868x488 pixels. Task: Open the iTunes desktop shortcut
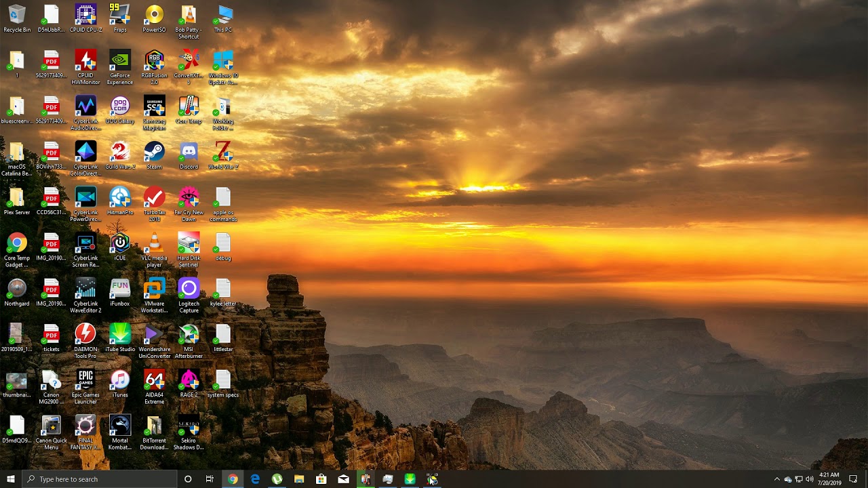coord(120,384)
